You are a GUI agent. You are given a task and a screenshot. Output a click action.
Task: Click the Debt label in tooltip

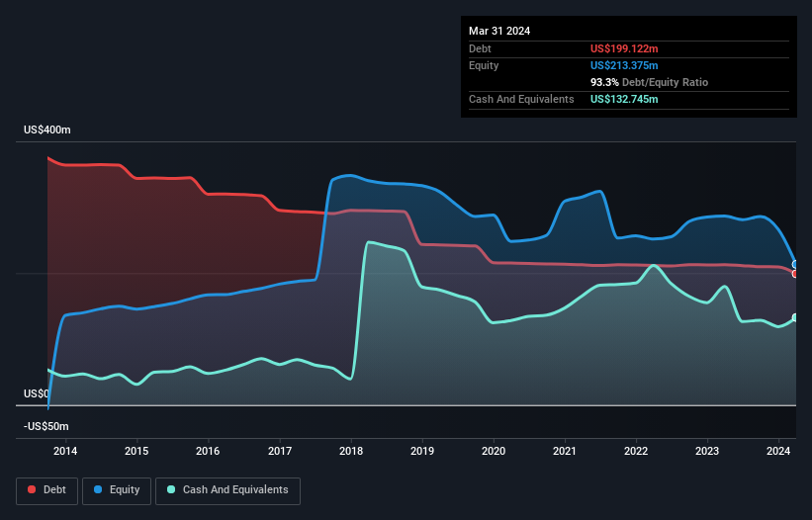(x=480, y=48)
